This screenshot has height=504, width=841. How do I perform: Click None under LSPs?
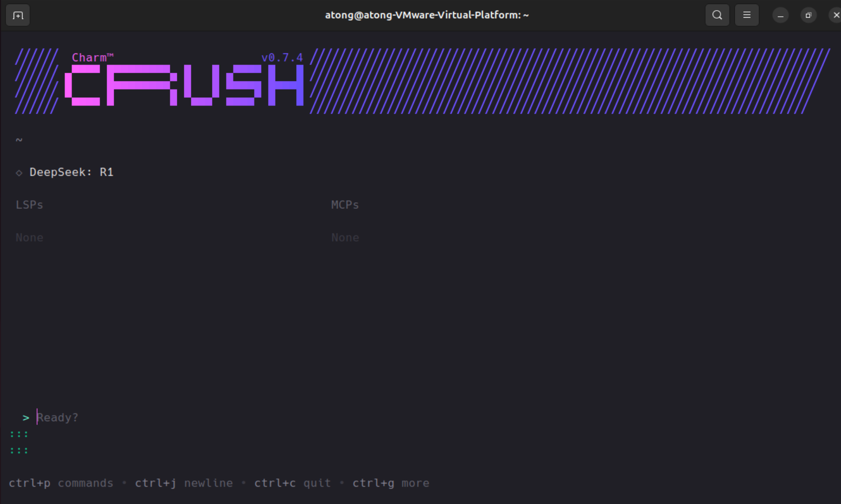click(30, 237)
